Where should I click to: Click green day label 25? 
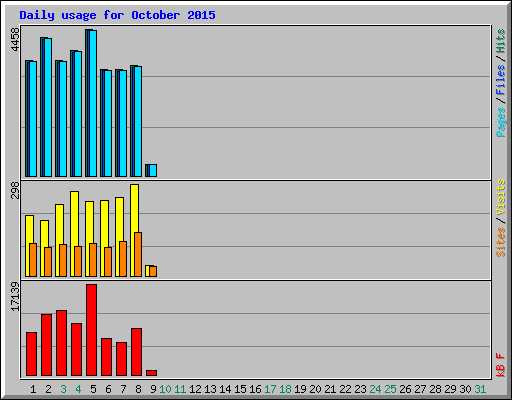tap(390, 389)
